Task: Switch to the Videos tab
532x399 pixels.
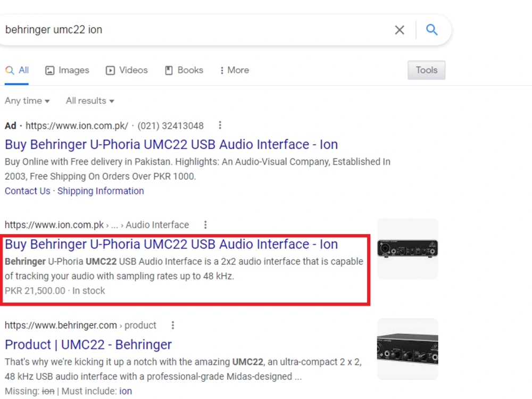Action: click(127, 70)
